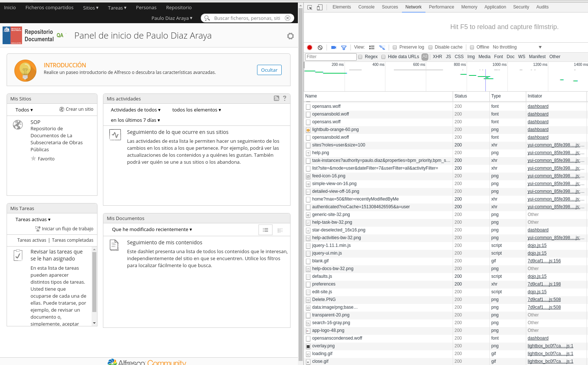Viewport: 588px width, 365px height.
Task: Toggle the filter funnel icon in DevTools
Action: pos(344,47)
